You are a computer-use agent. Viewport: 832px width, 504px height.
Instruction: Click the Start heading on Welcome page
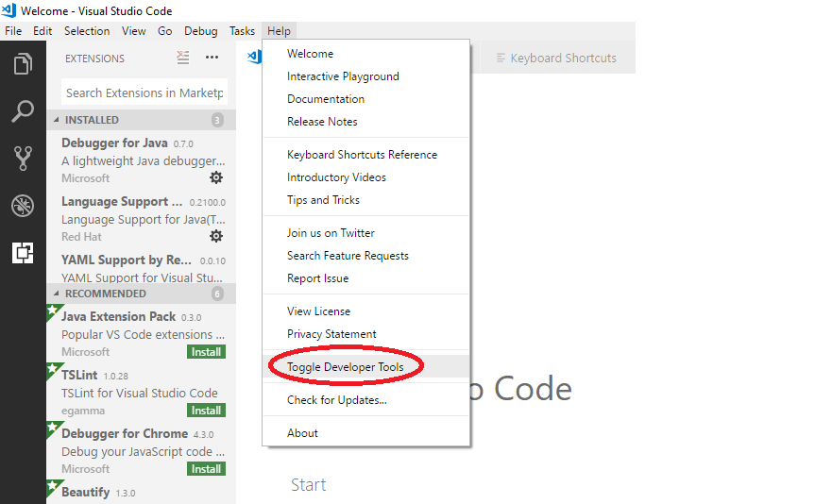(x=308, y=484)
